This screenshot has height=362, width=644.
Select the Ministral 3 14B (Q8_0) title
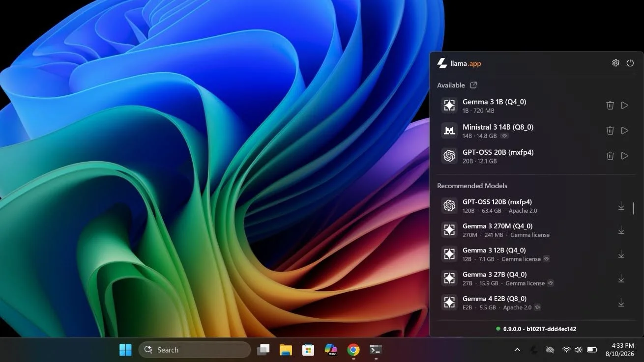[498, 127]
